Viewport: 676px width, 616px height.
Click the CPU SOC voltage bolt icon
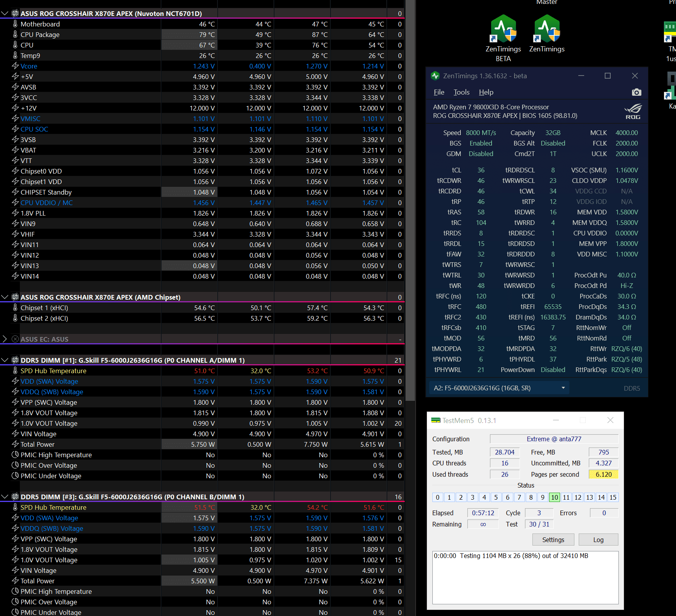pos(15,129)
